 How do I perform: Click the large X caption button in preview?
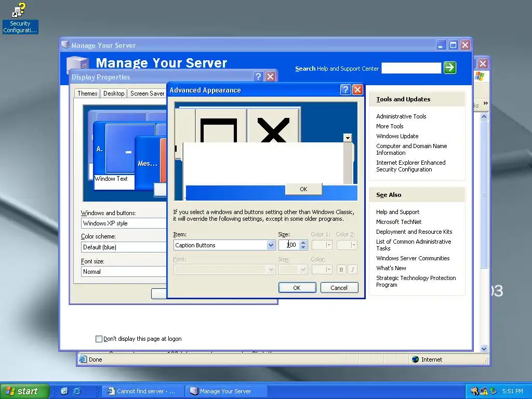(273, 126)
